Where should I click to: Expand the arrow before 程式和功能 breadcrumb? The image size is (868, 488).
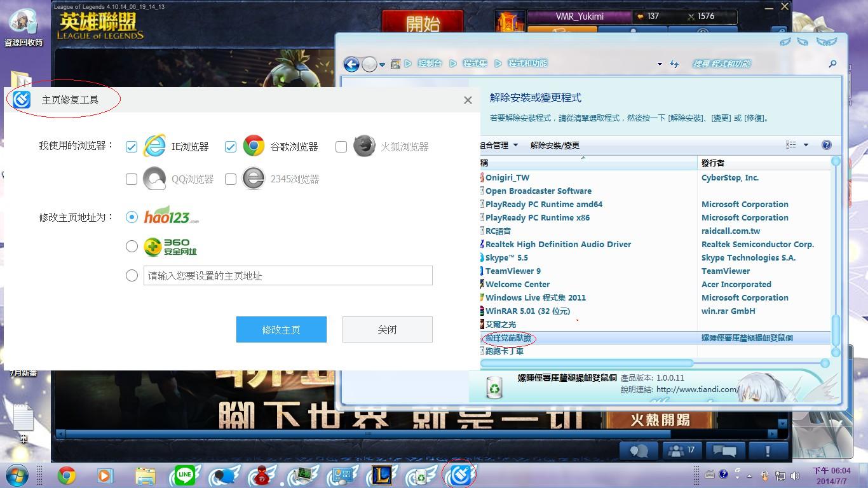[x=498, y=64]
